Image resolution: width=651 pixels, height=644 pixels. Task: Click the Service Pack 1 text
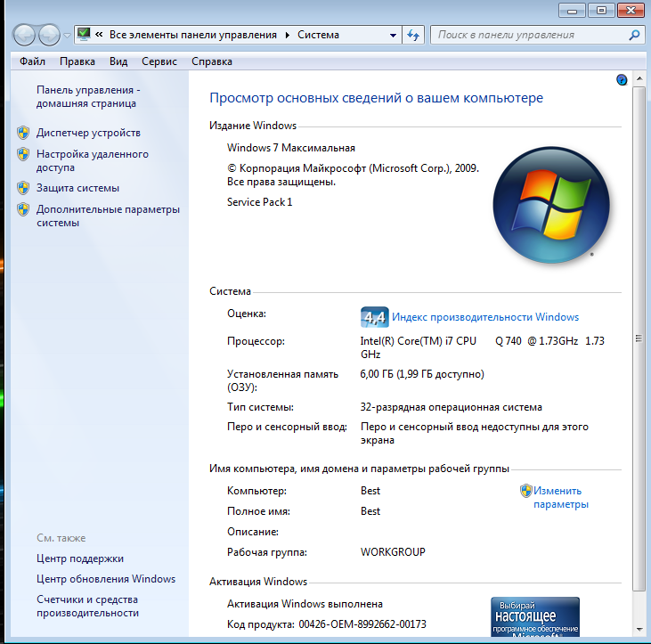click(259, 202)
